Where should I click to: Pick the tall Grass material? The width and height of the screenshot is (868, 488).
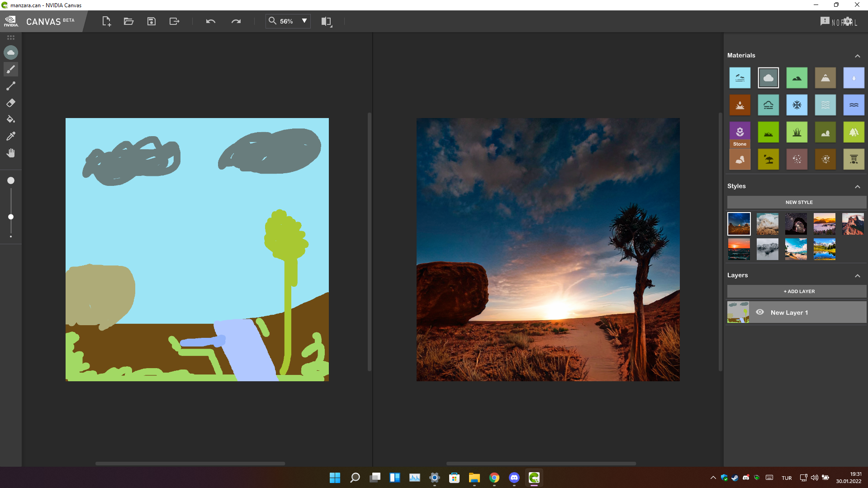click(797, 132)
